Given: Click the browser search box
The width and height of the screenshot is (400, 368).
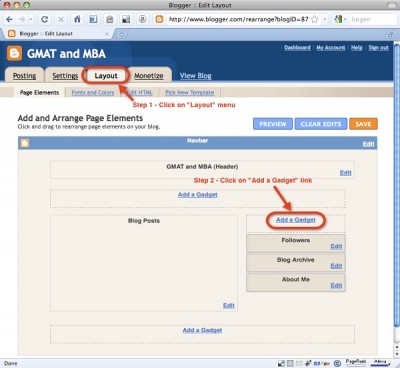Looking at the screenshot, I should click(x=373, y=19).
